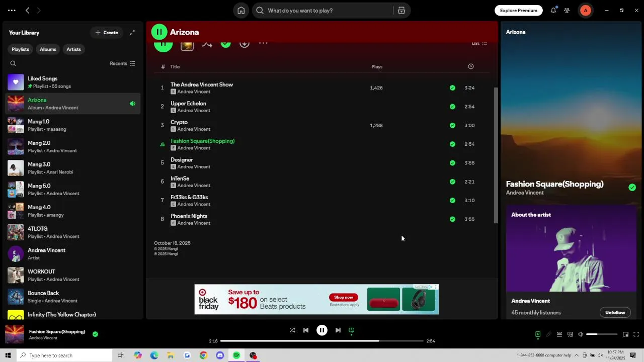
Task: Toggle saved checkmark for Upper Echelon
Action: coord(452,107)
